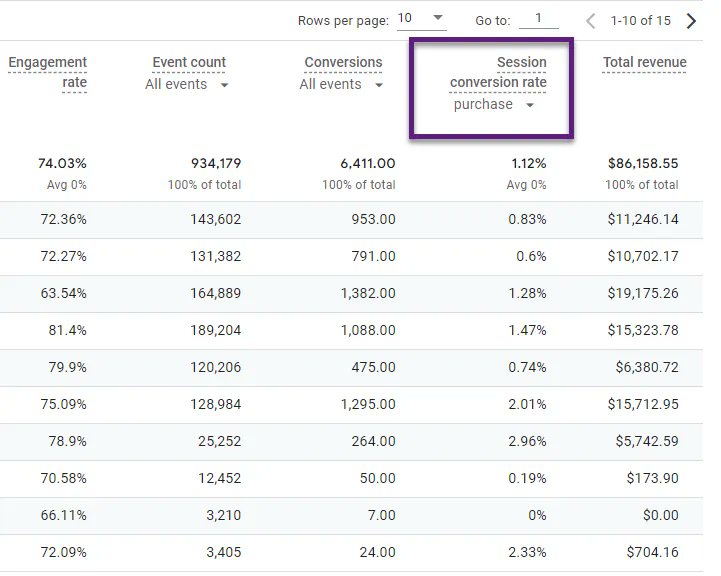Viewport: 721px width, 576px height.
Task: Select event count cell 120,206
Action: 216,367
